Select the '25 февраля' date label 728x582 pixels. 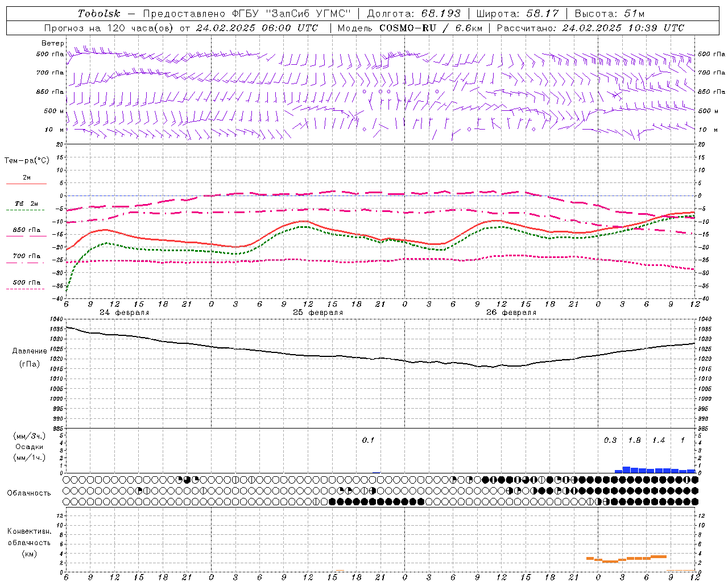(318, 313)
